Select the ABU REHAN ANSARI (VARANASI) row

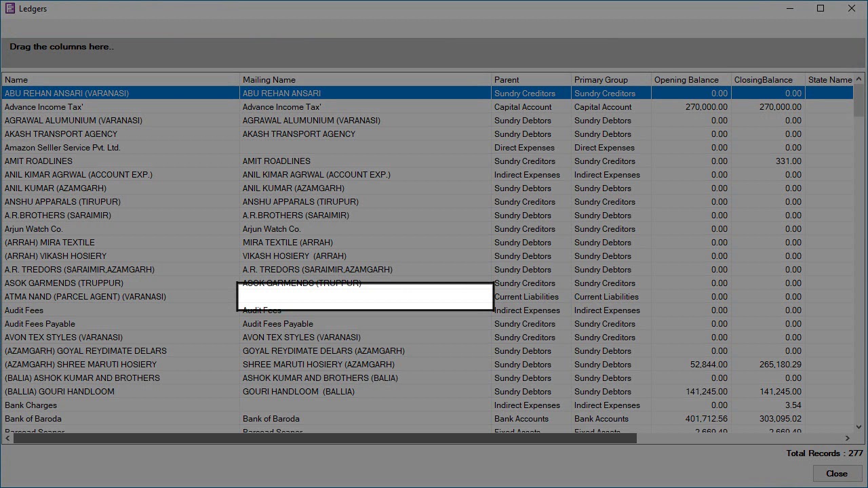[x=428, y=93]
